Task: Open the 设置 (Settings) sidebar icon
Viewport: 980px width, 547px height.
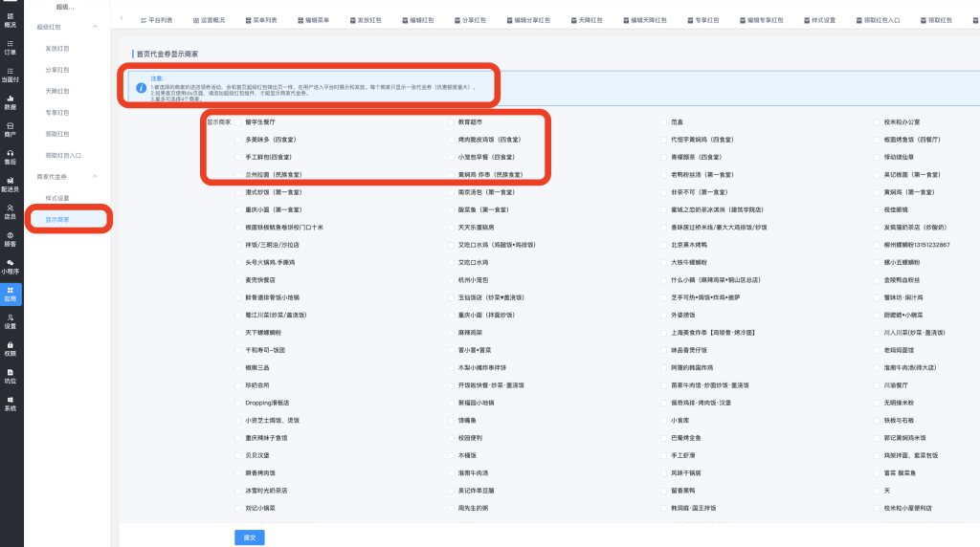Action: tap(11, 321)
